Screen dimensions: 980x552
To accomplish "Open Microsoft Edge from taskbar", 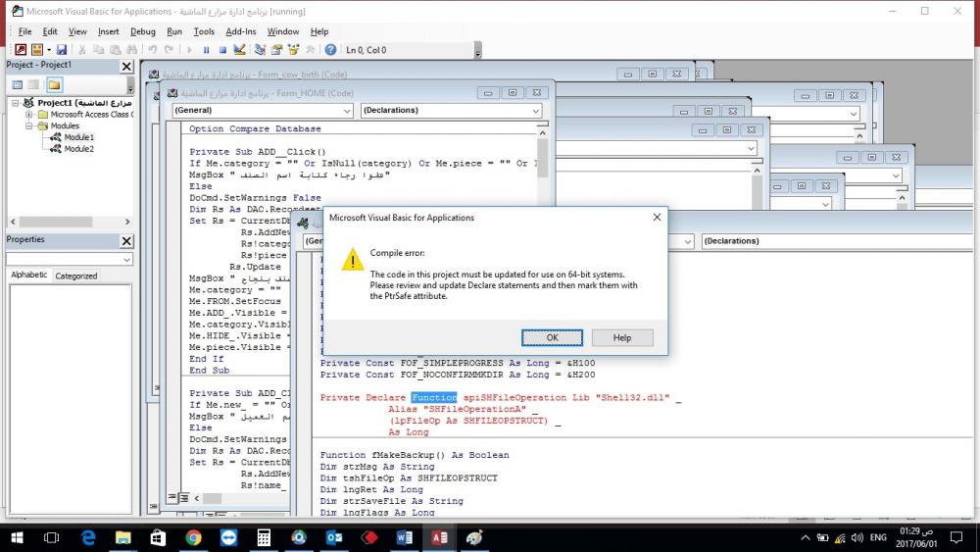I will click(x=88, y=537).
